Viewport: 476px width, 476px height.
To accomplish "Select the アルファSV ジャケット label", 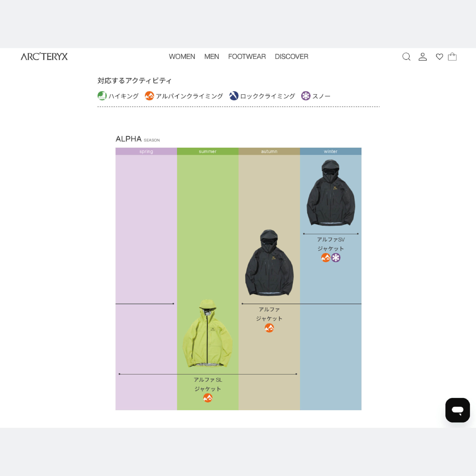I will click(331, 244).
